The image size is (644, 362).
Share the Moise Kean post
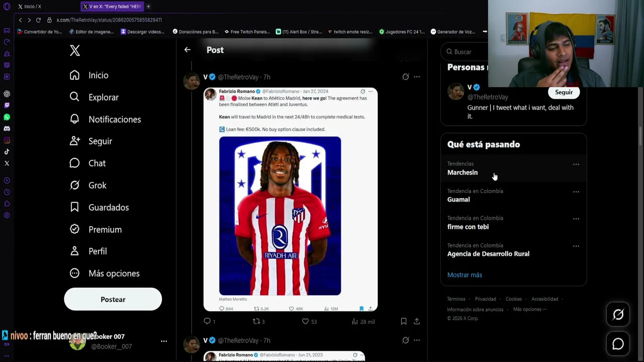point(417,321)
